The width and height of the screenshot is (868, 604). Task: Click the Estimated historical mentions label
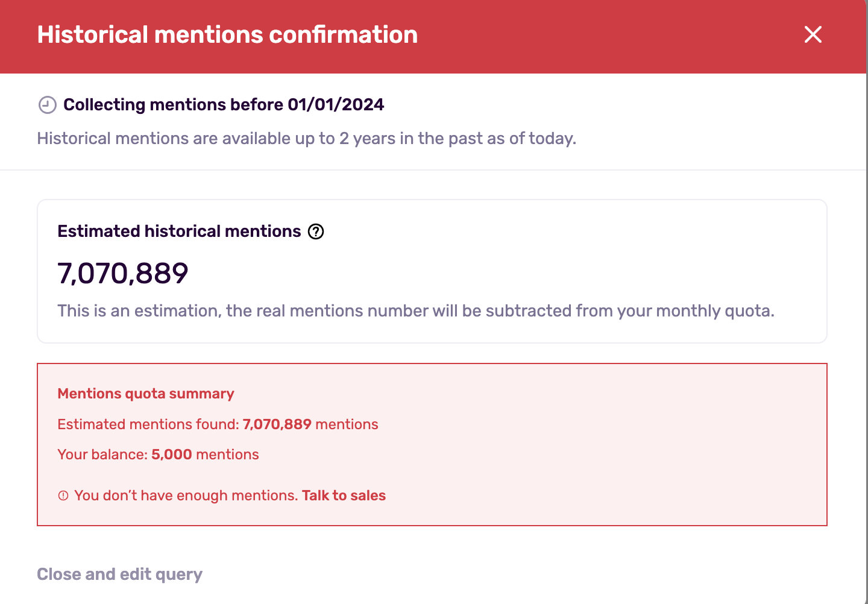179,231
